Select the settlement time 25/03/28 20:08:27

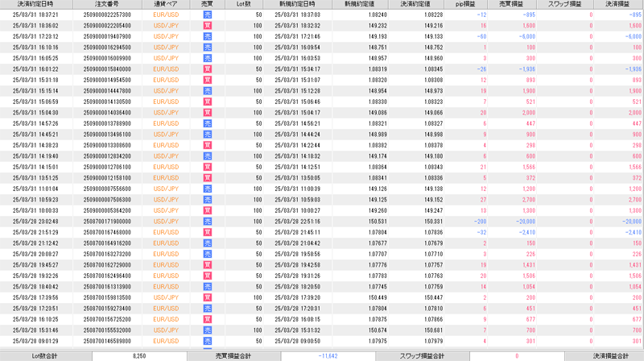[x=35, y=254]
